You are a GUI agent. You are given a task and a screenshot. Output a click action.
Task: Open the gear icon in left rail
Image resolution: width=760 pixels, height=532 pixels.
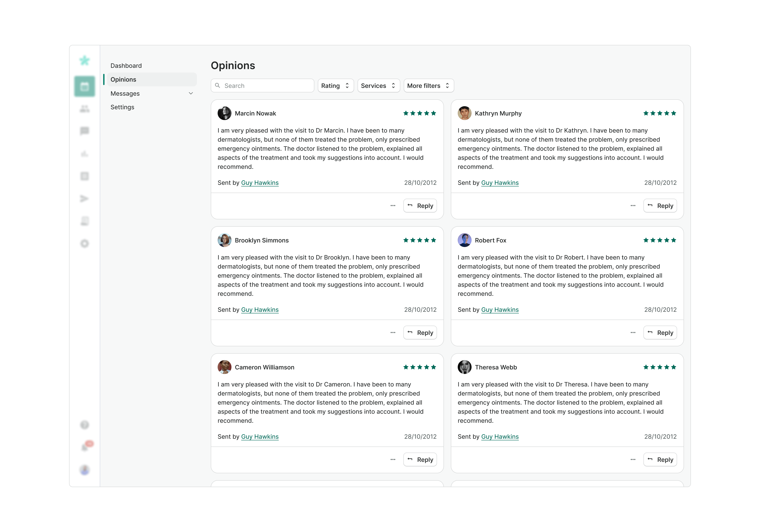pos(84,244)
